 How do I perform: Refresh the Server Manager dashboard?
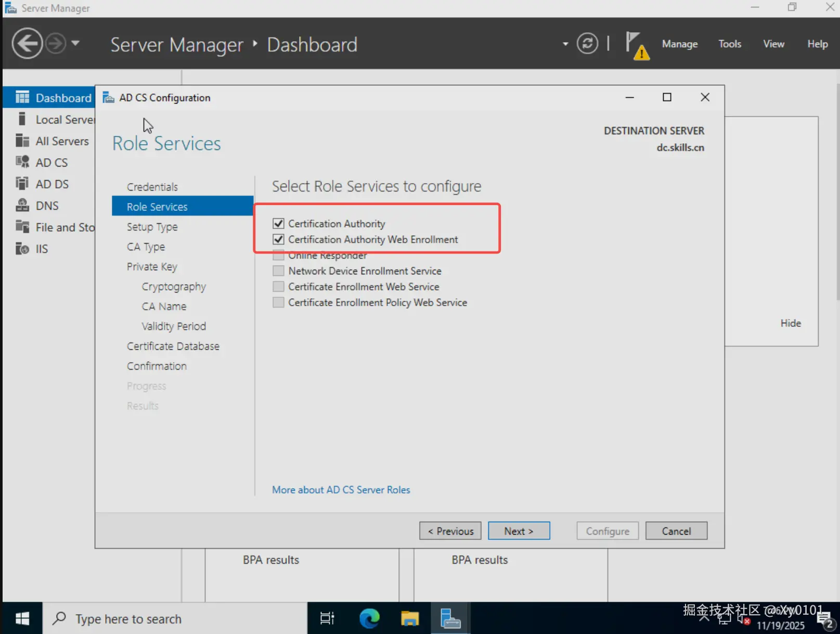click(x=587, y=44)
